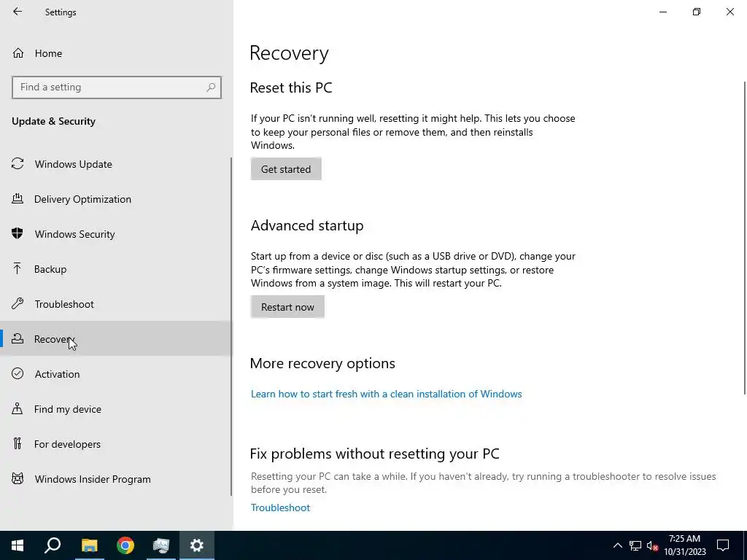The width and height of the screenshot is (747, 560).
Task: Click Restart now under Advanced startup
Action: point(287,307)
